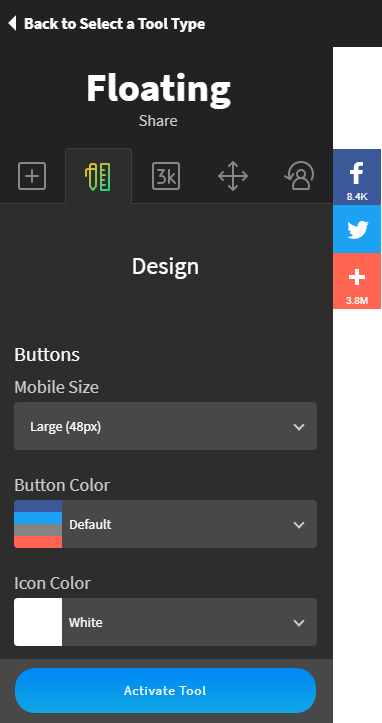Image resolution: width=382 pixels, height=723 pixels.
Task: Click the white icon color swatch
Action: tap(38, 622)
